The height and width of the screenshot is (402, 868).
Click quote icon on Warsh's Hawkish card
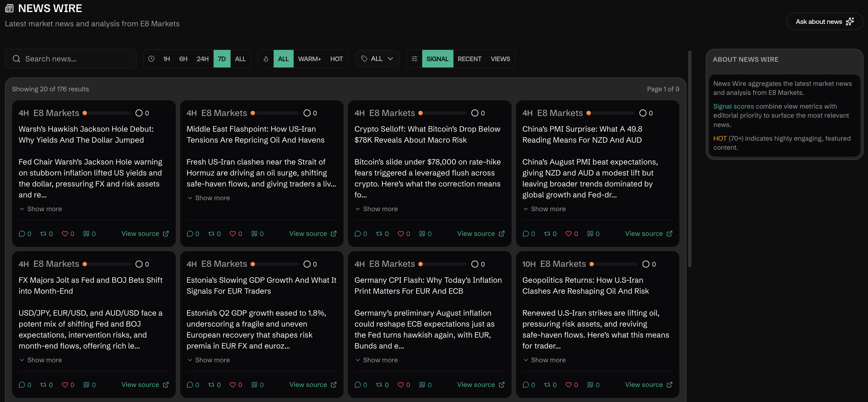click(86, 234)
